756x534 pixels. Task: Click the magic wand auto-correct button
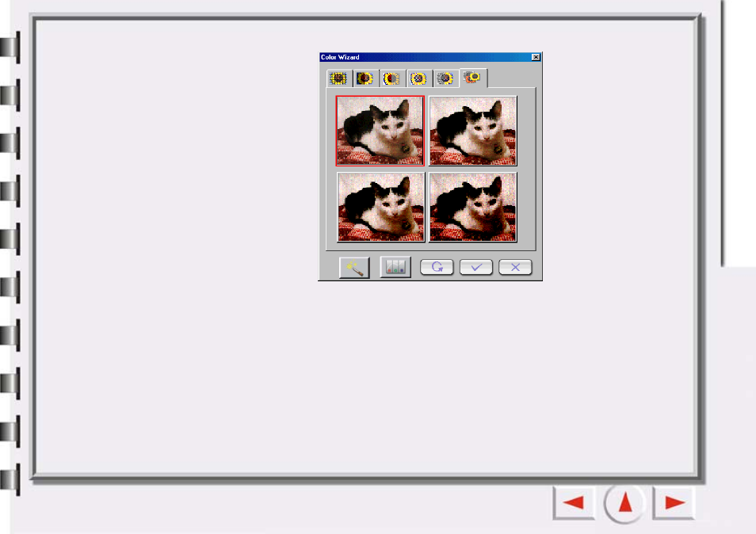point(354,268)
